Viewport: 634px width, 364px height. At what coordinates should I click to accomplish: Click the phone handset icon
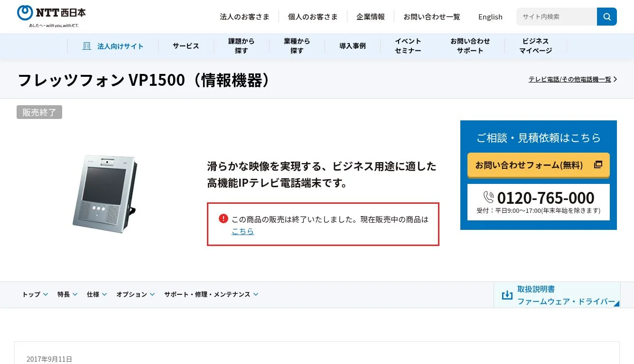click(x=488, y=197)
